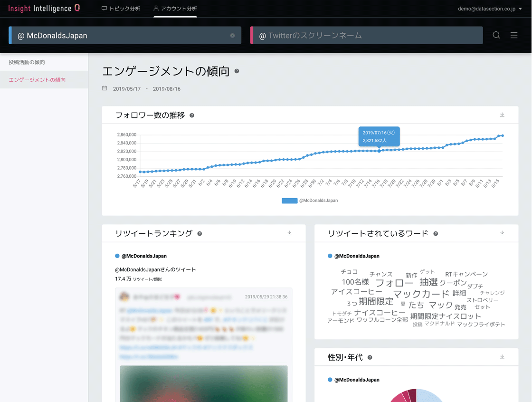The image size is (532, 402).
Task: Change the end date 2019/08/16
Action: point(167,89)
